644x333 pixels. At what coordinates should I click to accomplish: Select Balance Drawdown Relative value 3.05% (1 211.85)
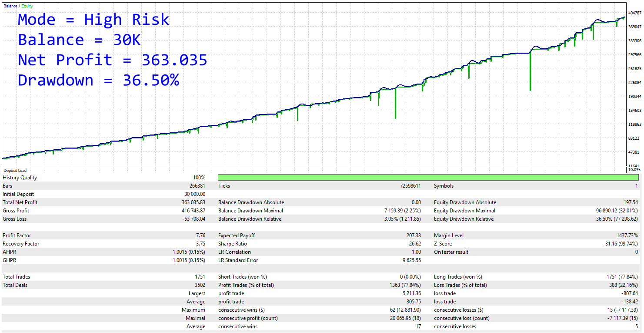pyautogui.click(x=403, y=219)
